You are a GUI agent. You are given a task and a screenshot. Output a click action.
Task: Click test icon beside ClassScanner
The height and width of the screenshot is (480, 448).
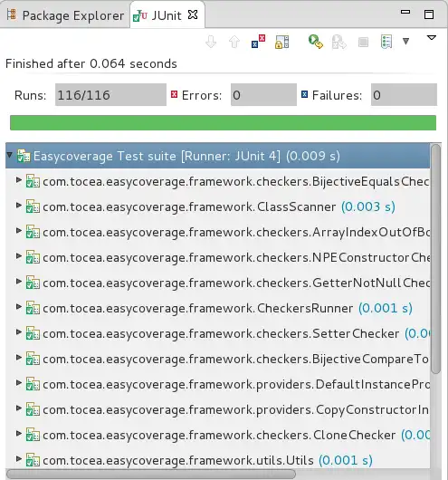click(x=33, y=206)
